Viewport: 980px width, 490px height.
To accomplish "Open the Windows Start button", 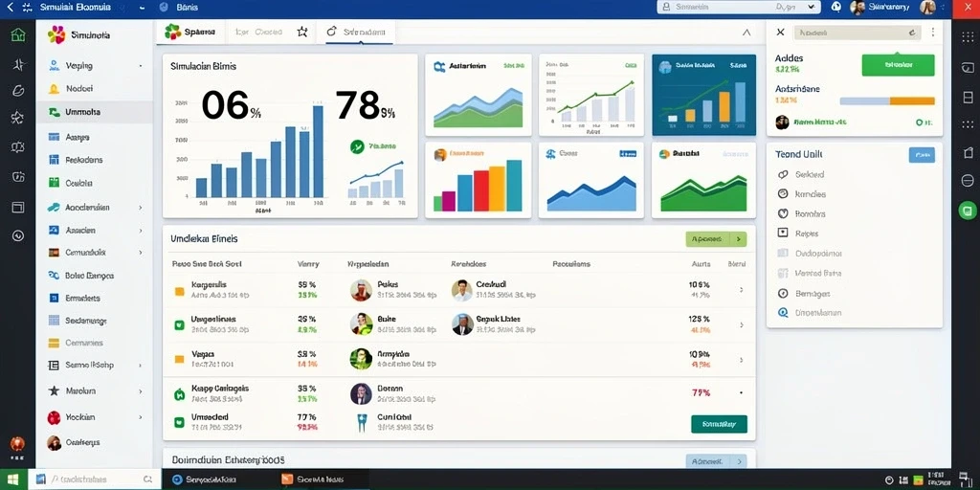I will click(13, 479).
